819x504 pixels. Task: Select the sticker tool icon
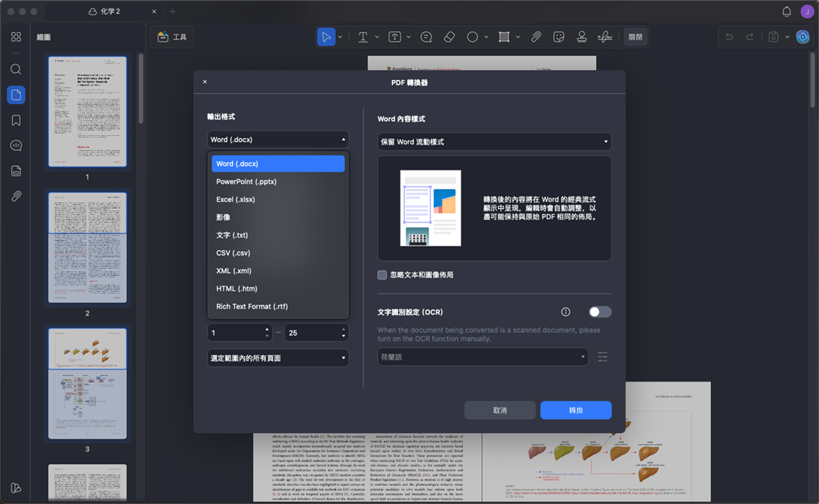tap(558, 37)
